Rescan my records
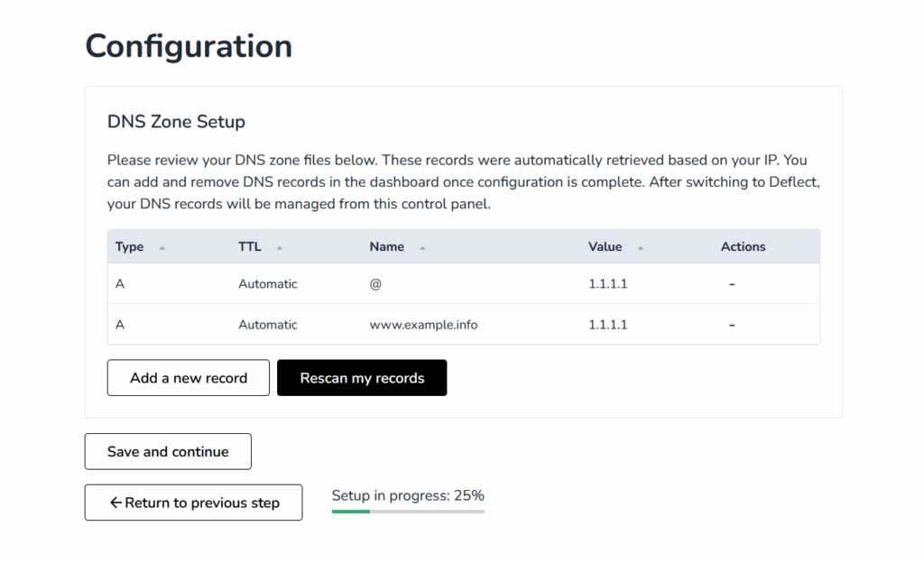924x563 pixels. [x=362, y=378]
